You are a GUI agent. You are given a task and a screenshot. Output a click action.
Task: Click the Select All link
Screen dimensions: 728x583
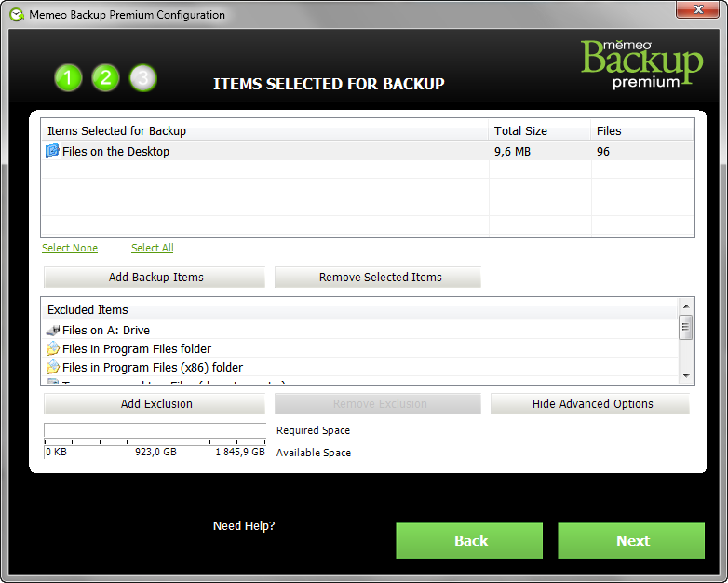coord(153,248)
